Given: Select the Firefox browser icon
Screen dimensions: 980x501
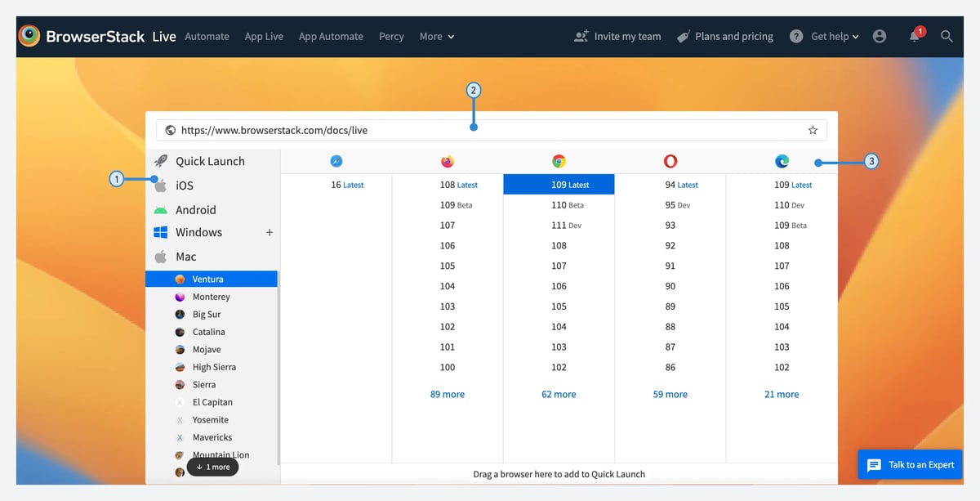Looking at the screenshot, I should point(447,161).
